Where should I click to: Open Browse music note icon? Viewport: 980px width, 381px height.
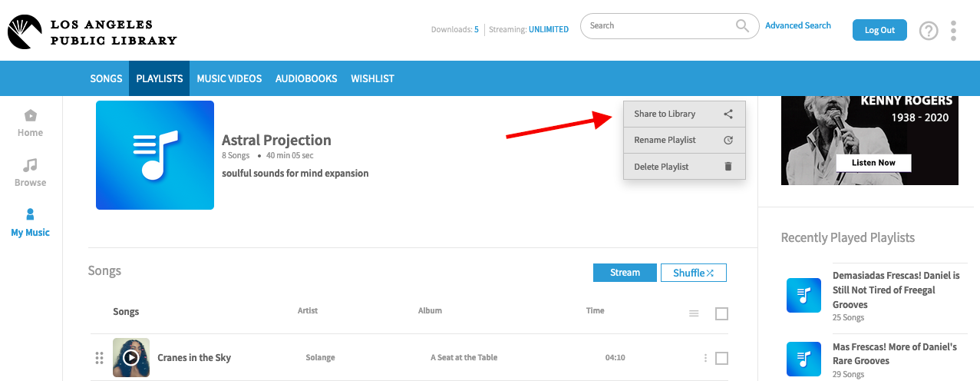30,165
